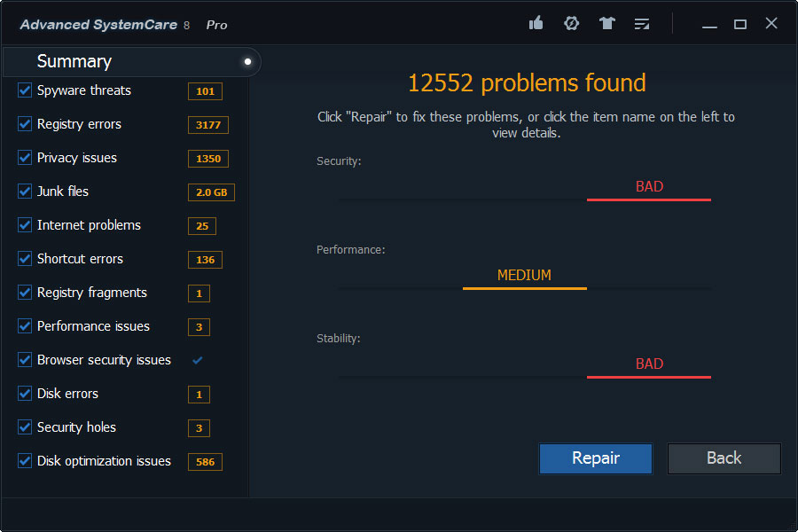View Junk files details
798x532 pixels.
pos(63,192)
